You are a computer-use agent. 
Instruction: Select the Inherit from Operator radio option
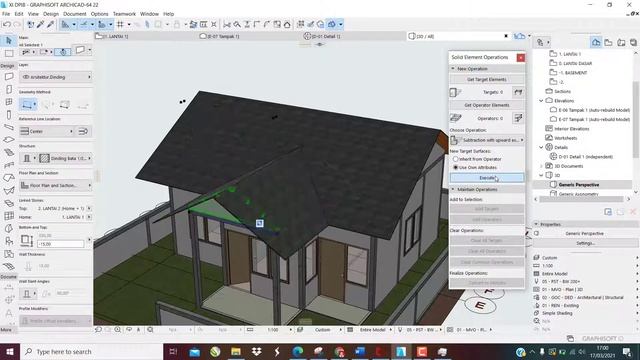click(456, 159)
